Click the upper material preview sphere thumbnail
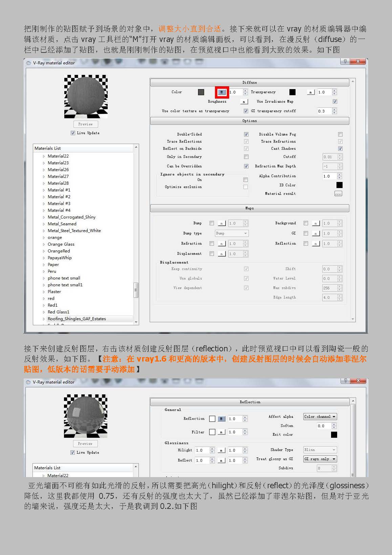The width and height of the screenshot is (392, 555). [86, 97]
